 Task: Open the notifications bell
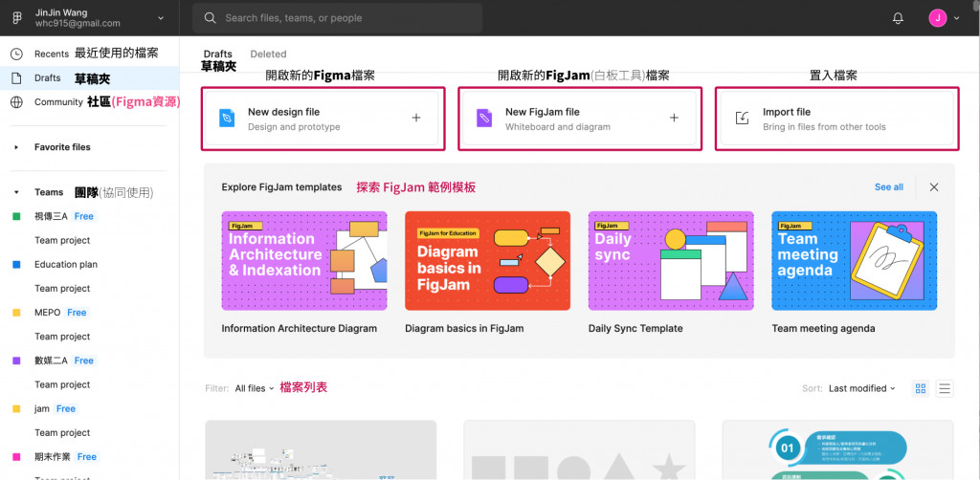pyautogui.click(x=898, y=18)
